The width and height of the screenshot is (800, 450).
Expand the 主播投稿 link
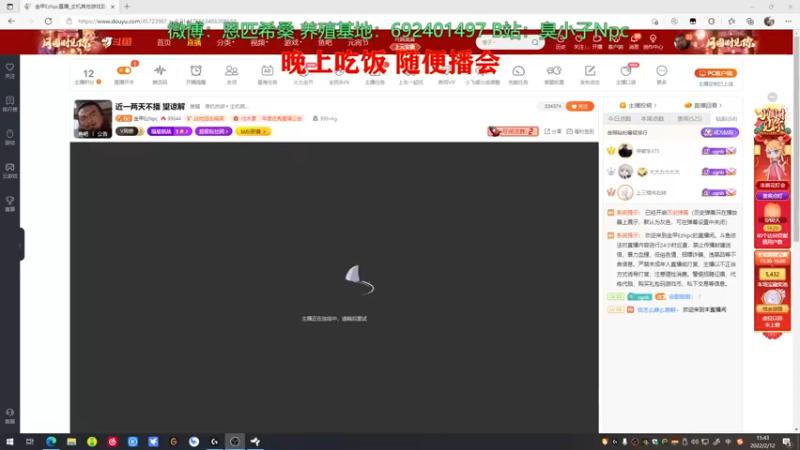[638, 105]
